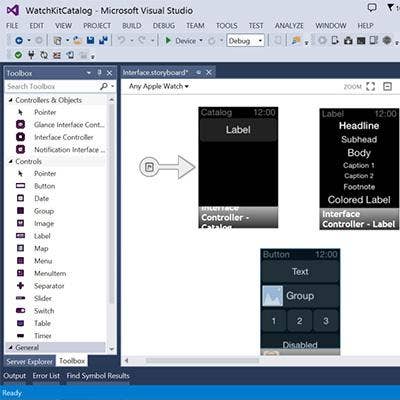
Task: Pick the Switch control from Toolbox
Action: click(x=44, y=311)
